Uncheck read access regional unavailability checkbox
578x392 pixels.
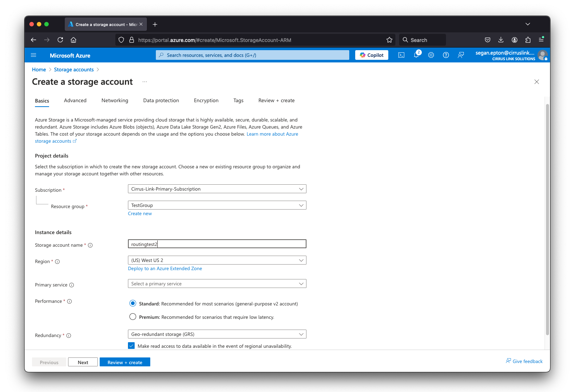(x=131, y=346)
